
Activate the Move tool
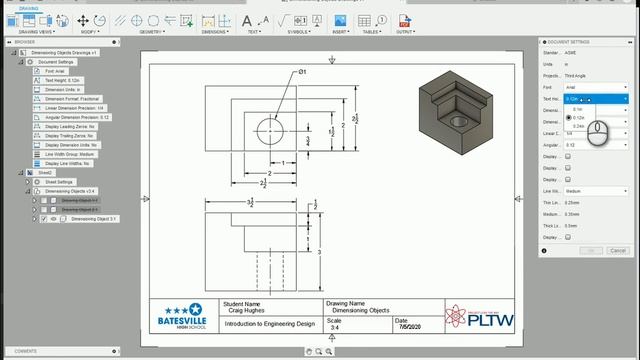click(x=83, y=20)
